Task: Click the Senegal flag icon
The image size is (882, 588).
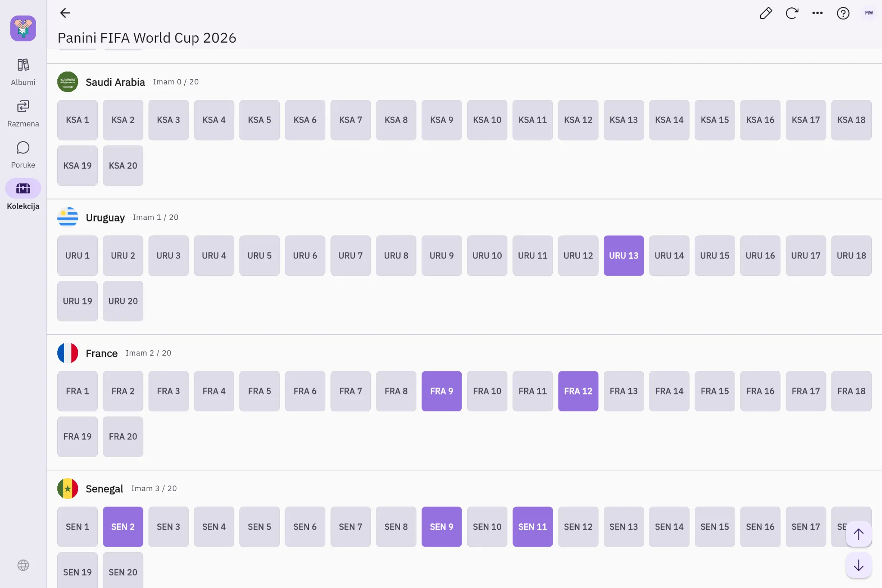Action: tap(68, 488)
